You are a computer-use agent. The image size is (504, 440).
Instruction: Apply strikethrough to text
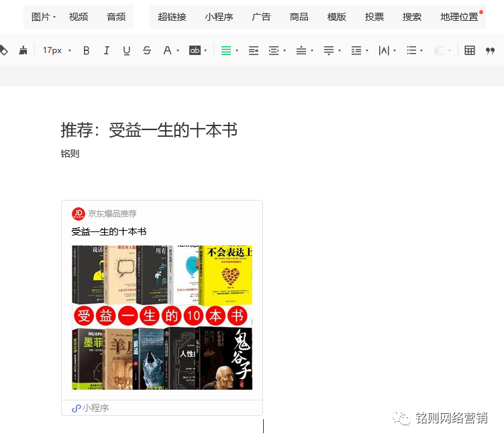tap(147, 50)
